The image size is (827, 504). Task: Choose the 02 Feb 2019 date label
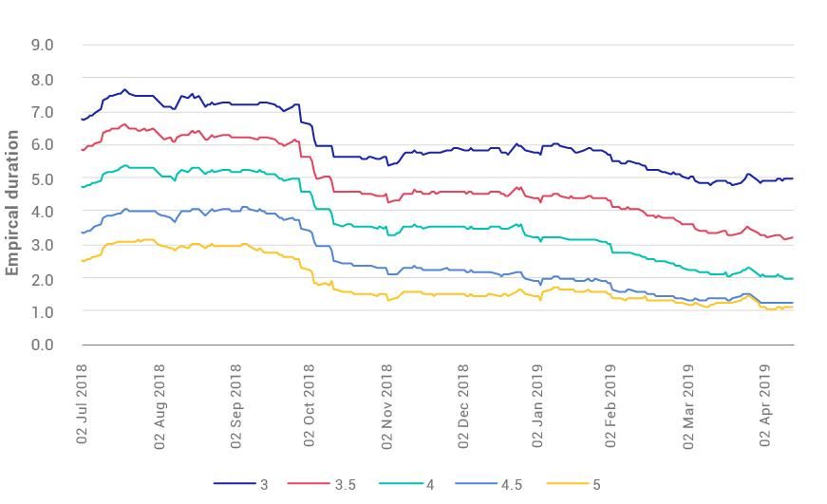[x=613, y=404]
